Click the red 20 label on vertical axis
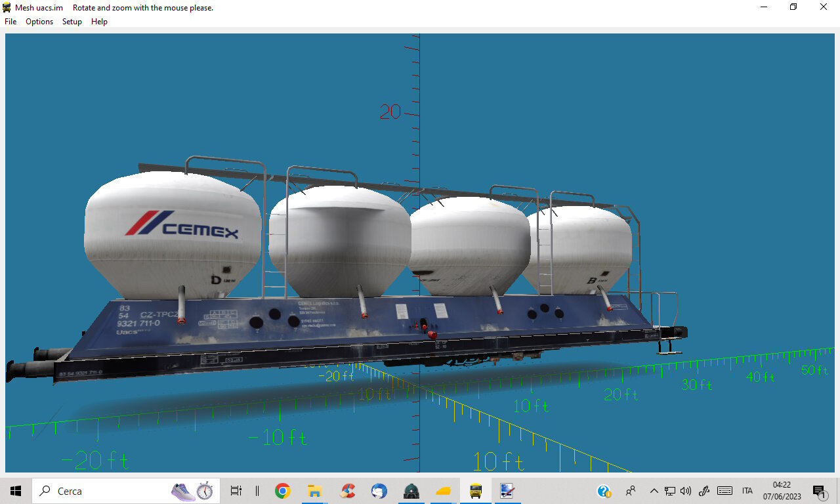The width and height of the screenshot is (840, 504). pos(390,112)
